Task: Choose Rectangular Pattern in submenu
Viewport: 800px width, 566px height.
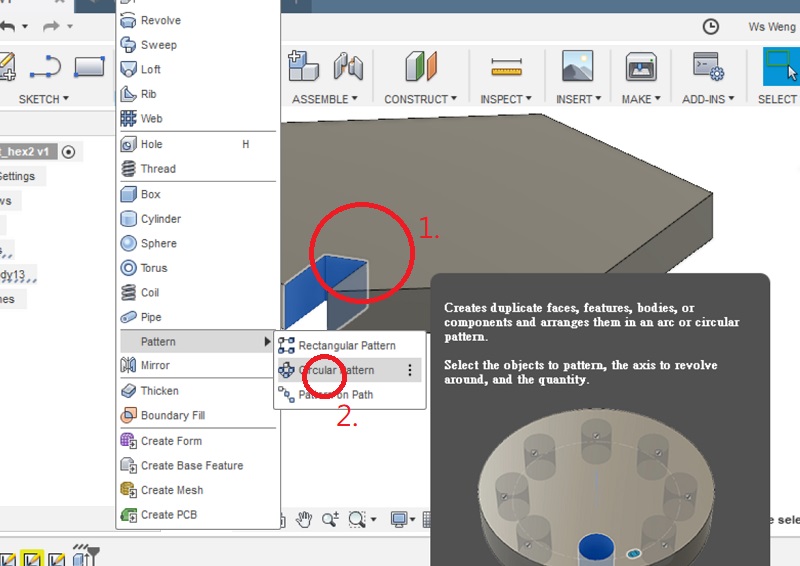Action: pos(349,346)
